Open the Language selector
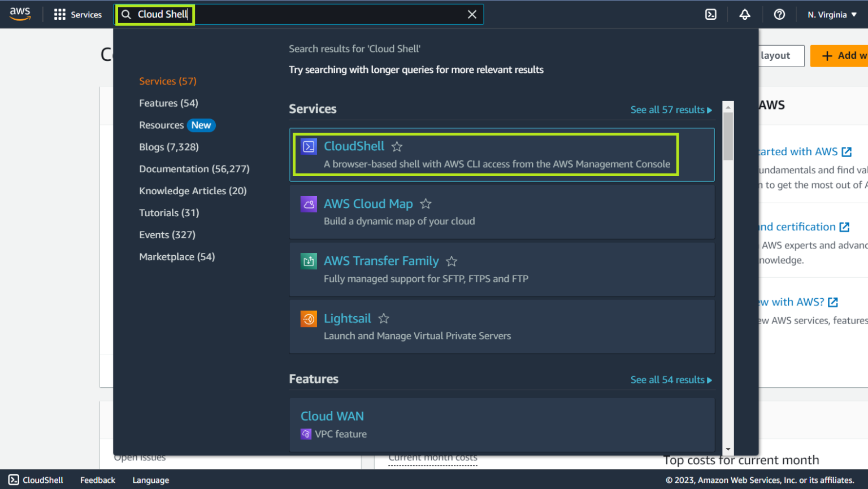This screenshot has width=868, height=489. [x=150, y=480]
